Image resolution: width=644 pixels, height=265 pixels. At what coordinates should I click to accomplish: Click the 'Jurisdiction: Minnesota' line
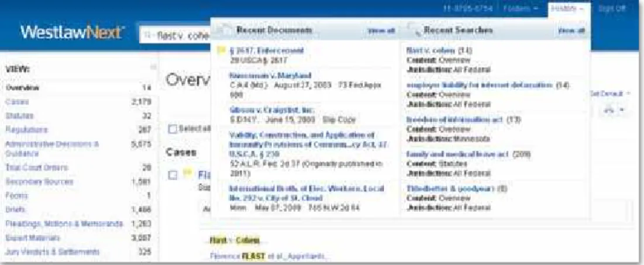pyautogui.click(x=448, y=139)
